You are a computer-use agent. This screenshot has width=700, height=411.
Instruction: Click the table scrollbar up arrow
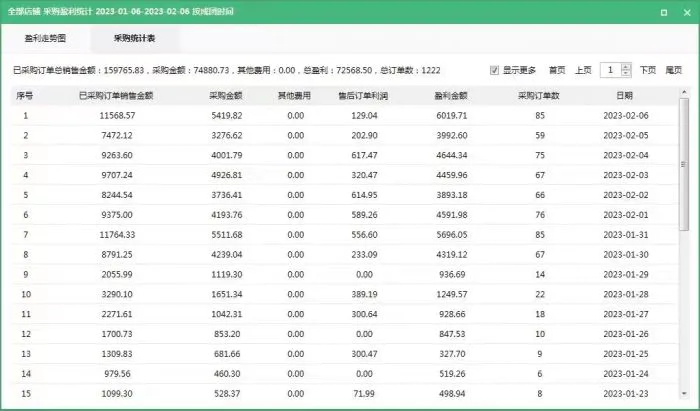tap(684, 91)
